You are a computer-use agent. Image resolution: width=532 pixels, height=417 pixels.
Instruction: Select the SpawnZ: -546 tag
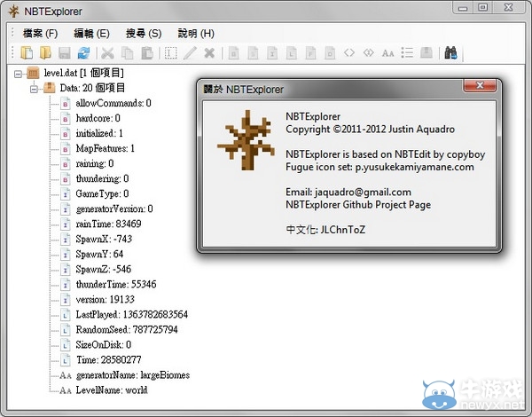click(103, 270)
